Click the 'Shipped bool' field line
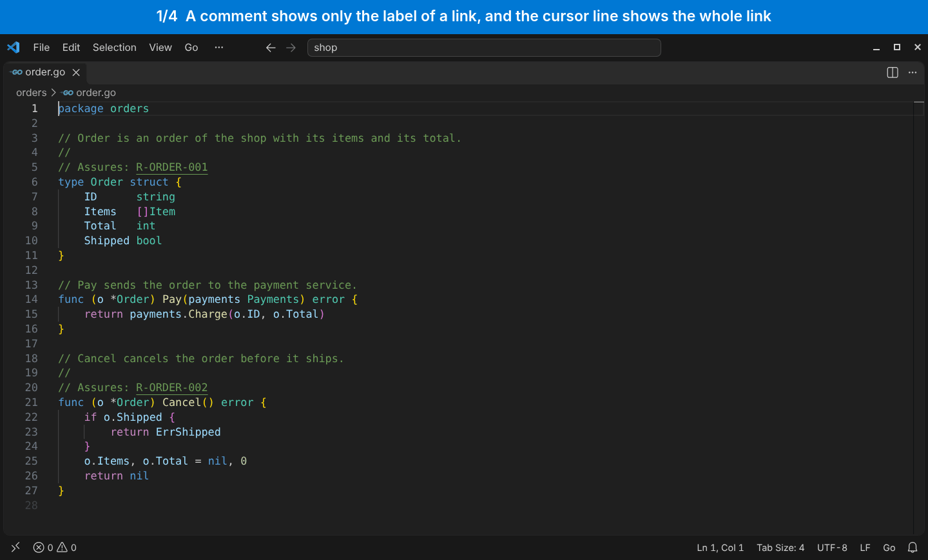 coord(123,241)
